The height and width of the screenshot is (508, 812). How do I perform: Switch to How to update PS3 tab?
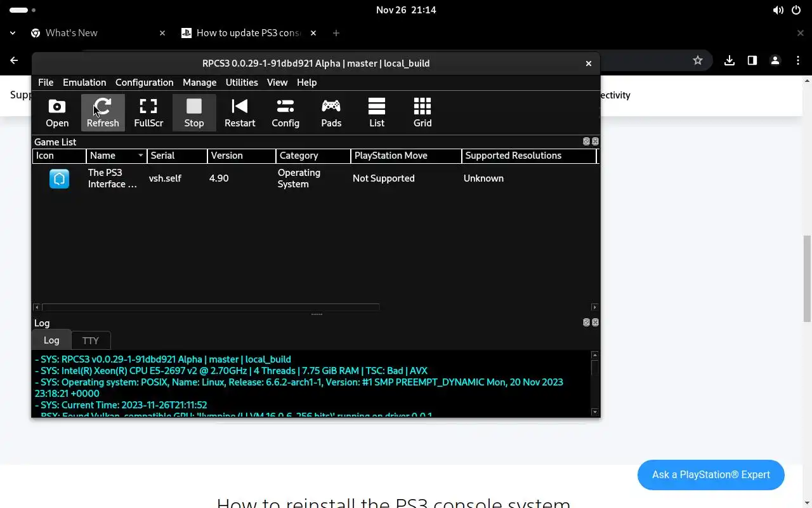(x=249, y=33)
